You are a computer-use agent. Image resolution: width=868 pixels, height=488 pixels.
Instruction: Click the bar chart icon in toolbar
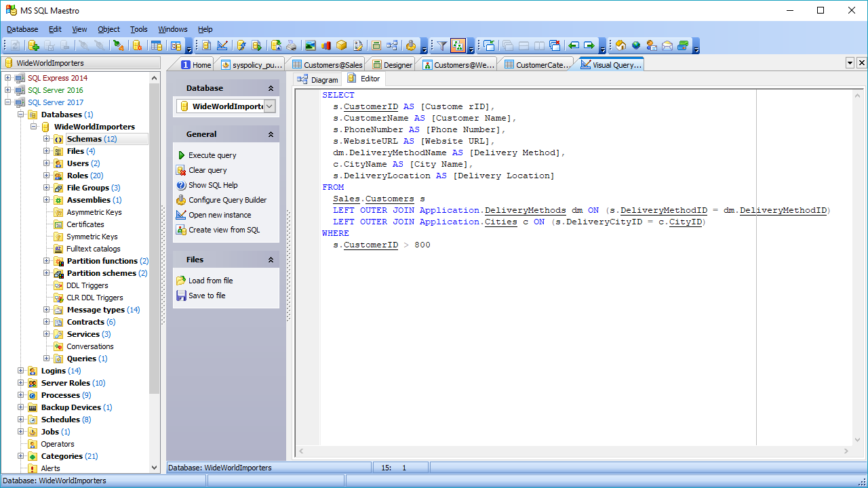click(x=326, y=45)
